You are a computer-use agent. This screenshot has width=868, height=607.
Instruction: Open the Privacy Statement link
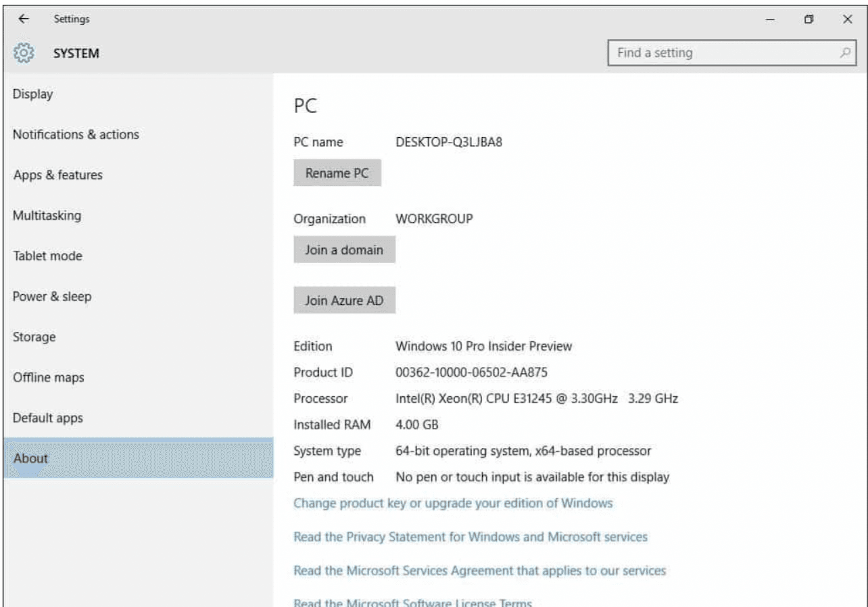[x=471, y=537]
